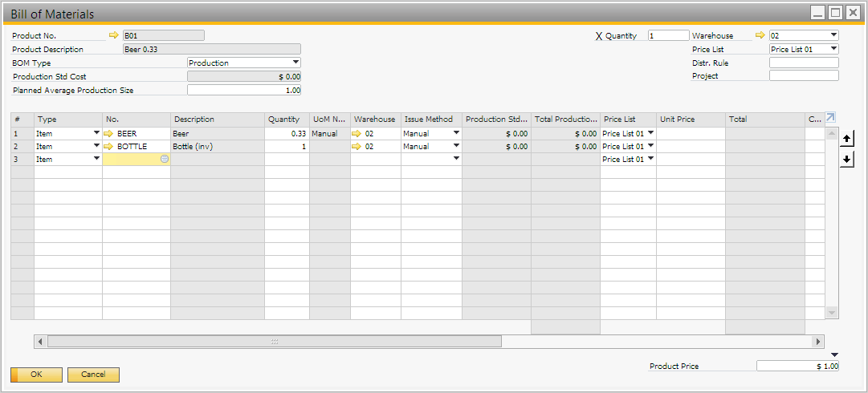Expand the header Price List dropdown

tap(833, 49)
